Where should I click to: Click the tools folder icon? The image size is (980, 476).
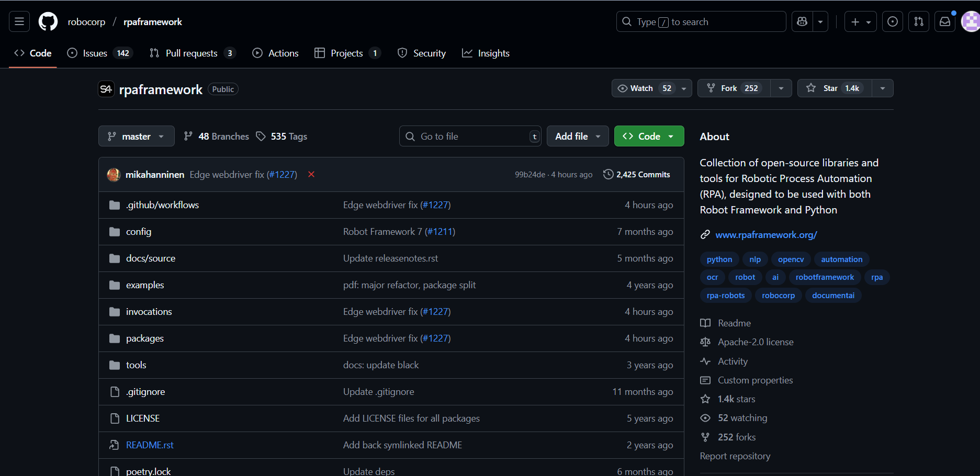coord(115,365)
